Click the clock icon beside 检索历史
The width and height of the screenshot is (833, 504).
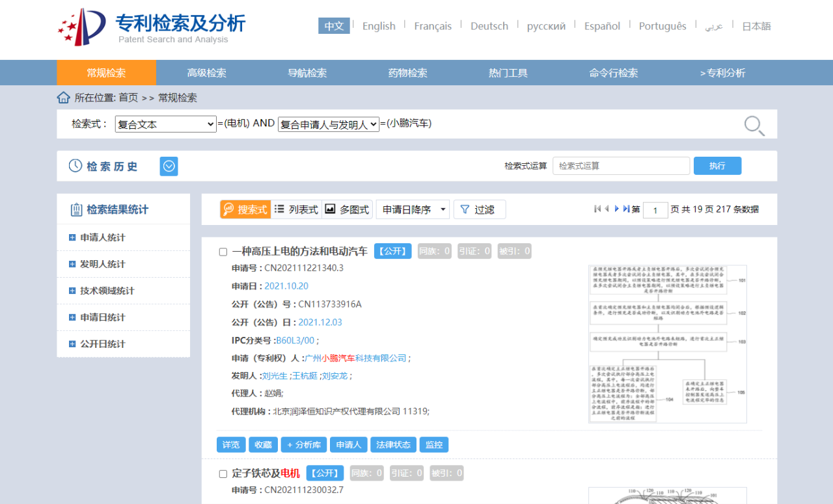75,166
